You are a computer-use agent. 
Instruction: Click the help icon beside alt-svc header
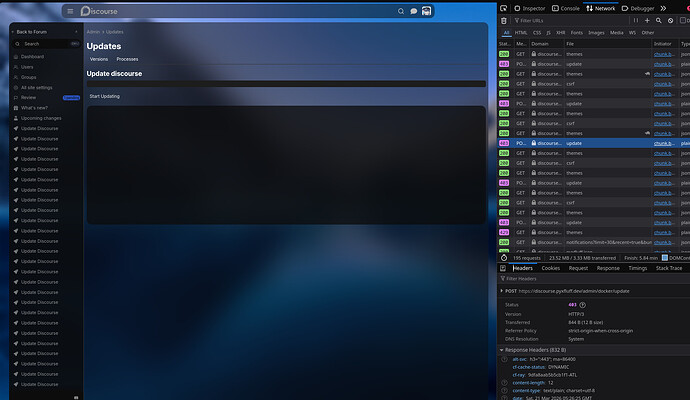tap(504, 359)
